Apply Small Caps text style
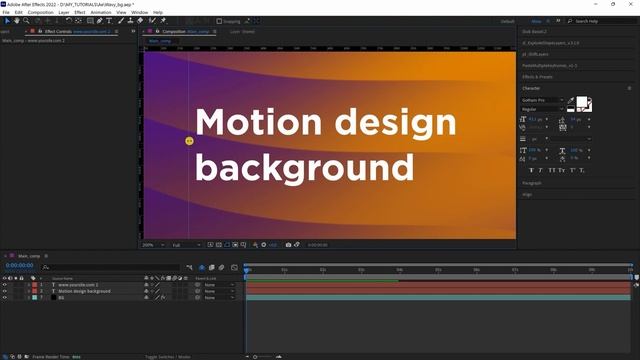 tap(562, 170)
